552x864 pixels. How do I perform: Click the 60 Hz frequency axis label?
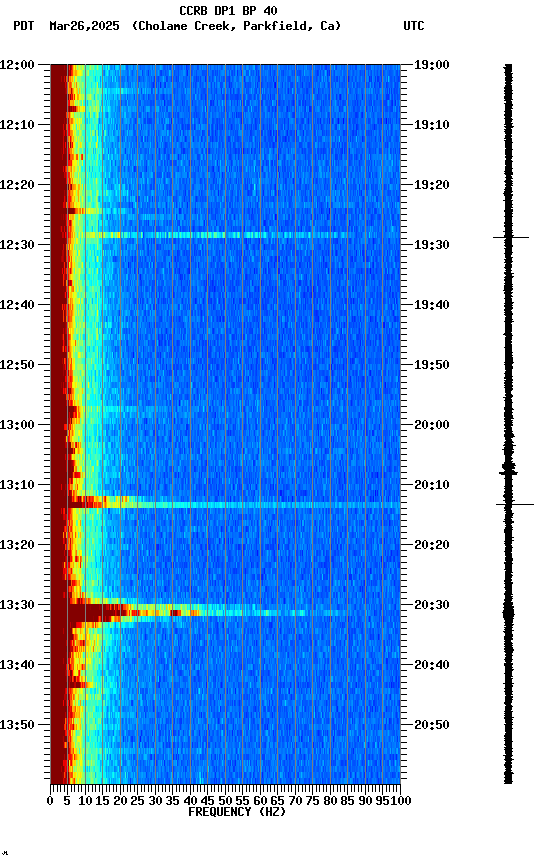(260, 802)
